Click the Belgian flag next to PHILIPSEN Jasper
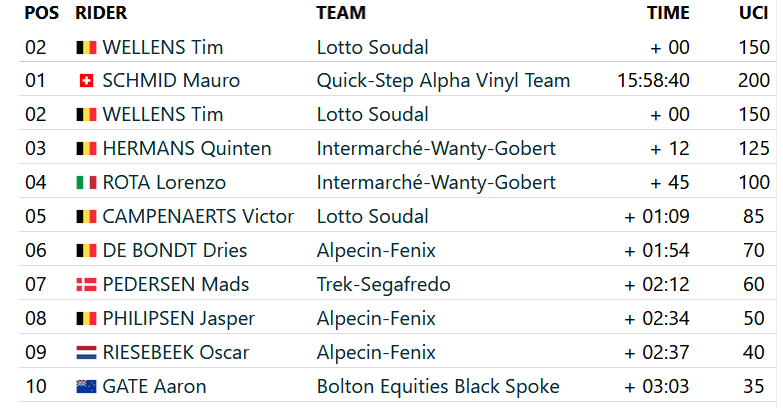This screenshot has width=783, height=408. tap(86, 319)
